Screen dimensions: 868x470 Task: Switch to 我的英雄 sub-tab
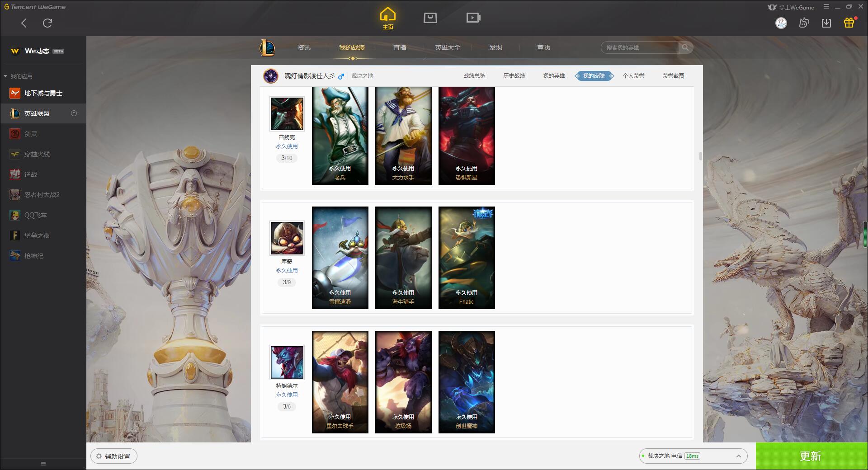click(x=554, y=76)
